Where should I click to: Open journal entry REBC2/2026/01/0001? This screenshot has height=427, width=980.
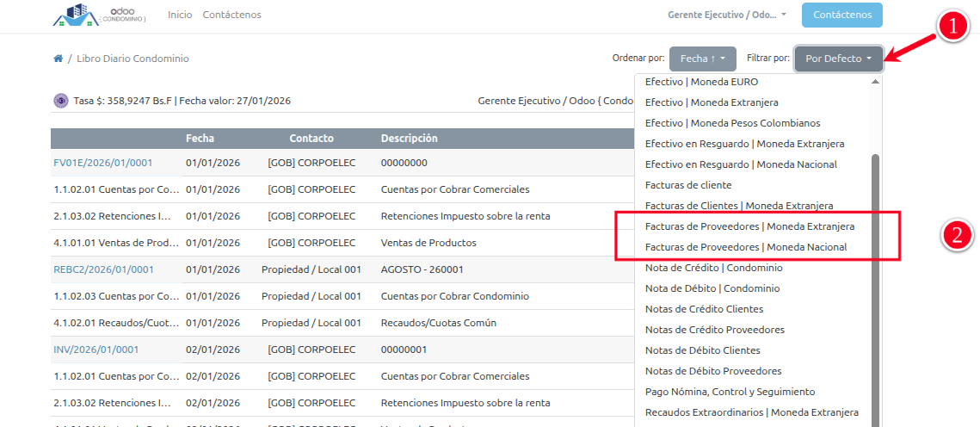click(x=103, y=269)
